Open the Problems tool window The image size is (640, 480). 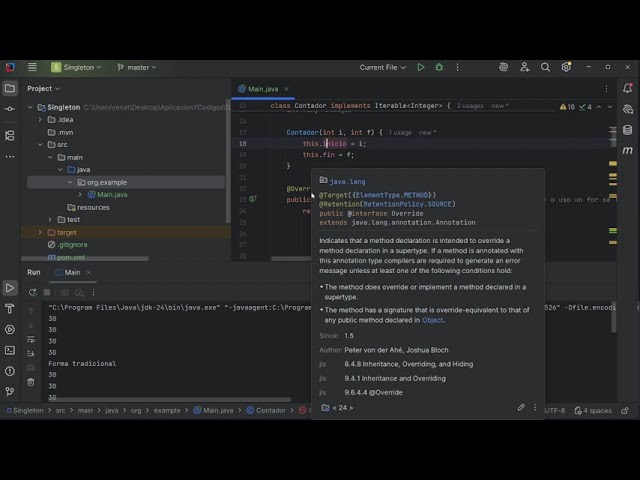[10, 371]
